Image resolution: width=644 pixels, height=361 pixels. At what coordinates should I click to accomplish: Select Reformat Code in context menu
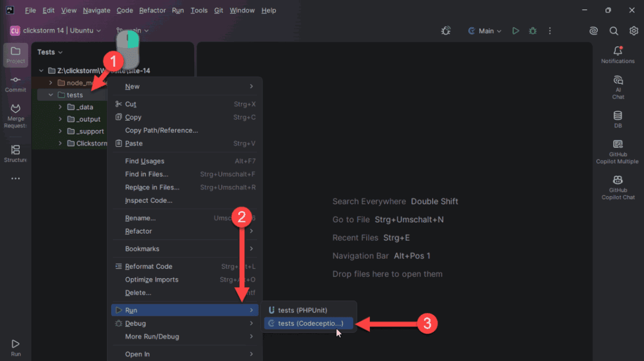pyautogui.click(x=185, y=266)
